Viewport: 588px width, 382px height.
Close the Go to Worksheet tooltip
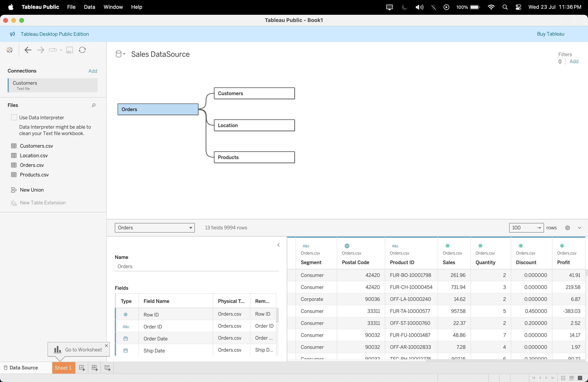106,346
